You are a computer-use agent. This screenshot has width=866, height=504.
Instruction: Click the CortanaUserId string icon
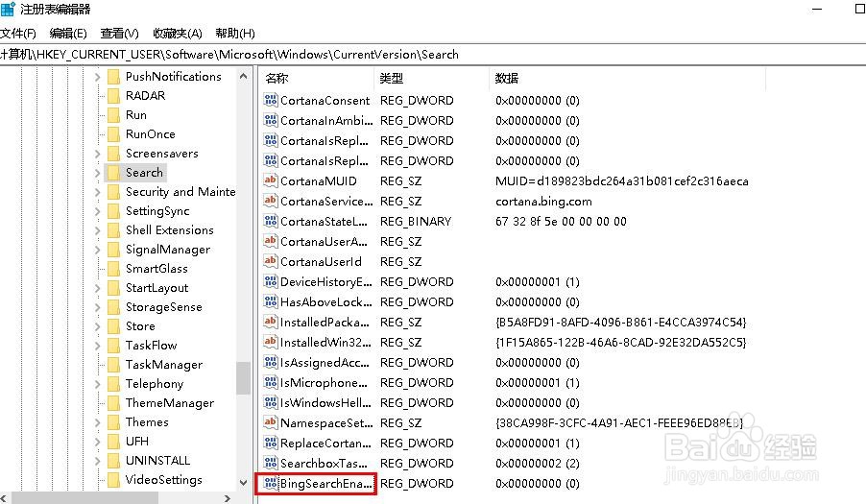[271, 261]
